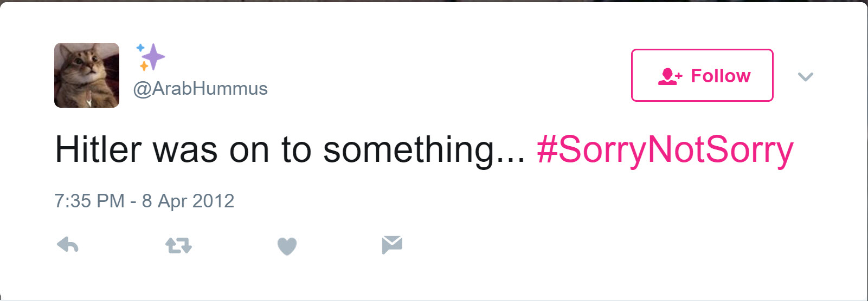This screenshot has width=868, height=301.
Task: Like the tweet with the heart icon
Action: pos(287,246)
